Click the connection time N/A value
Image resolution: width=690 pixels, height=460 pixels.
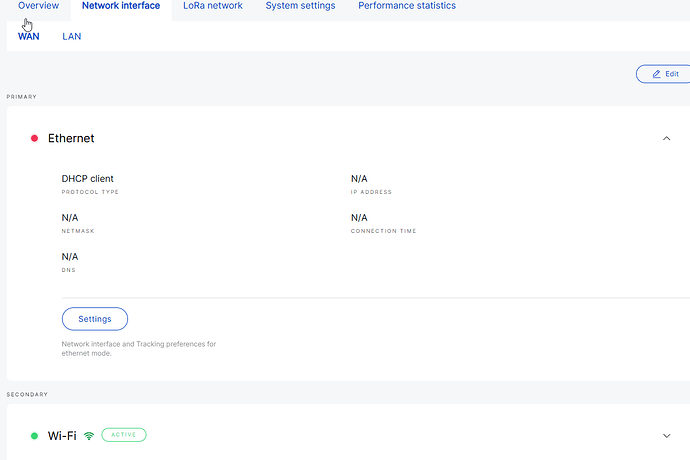click(x=359, y=218)
